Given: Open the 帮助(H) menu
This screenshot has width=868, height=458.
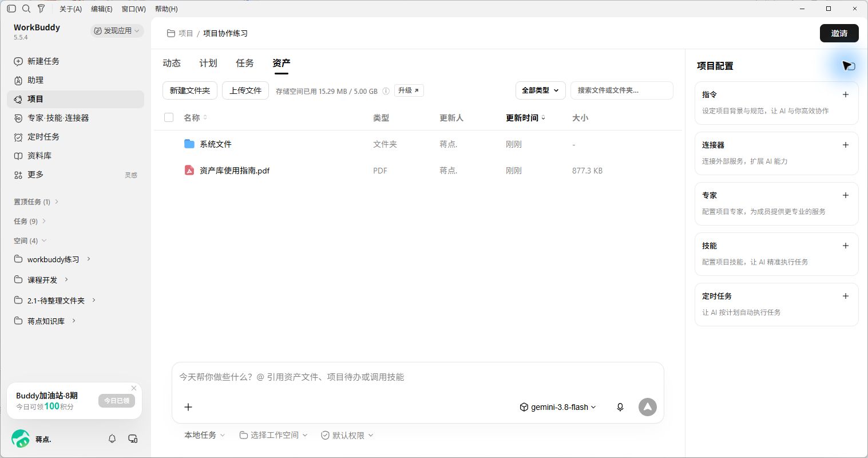Looking at the screenshot, I should (167, 9).
